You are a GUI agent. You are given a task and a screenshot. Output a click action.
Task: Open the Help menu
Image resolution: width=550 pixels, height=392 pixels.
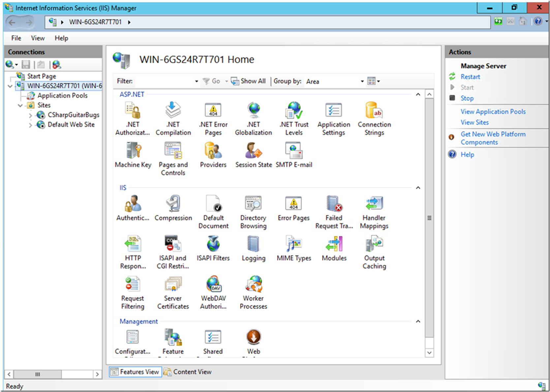click(61, 38)
